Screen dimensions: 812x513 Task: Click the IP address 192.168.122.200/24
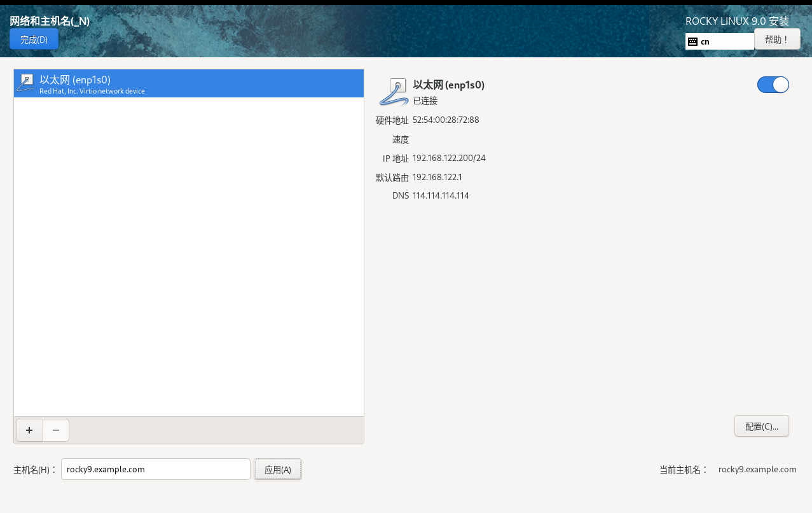point(449,158)
